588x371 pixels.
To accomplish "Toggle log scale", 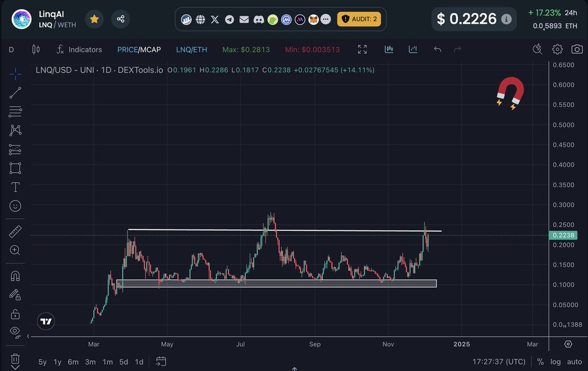I will click(x=555, y=361).
